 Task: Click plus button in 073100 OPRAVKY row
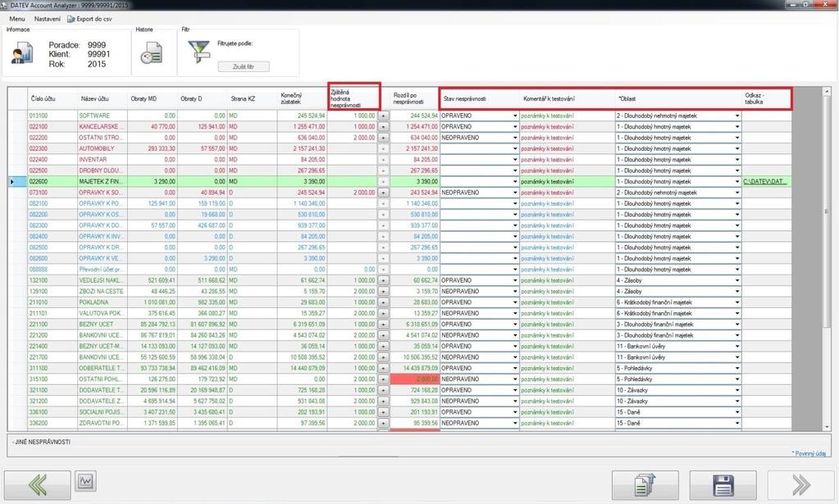(x=383, y=193)
